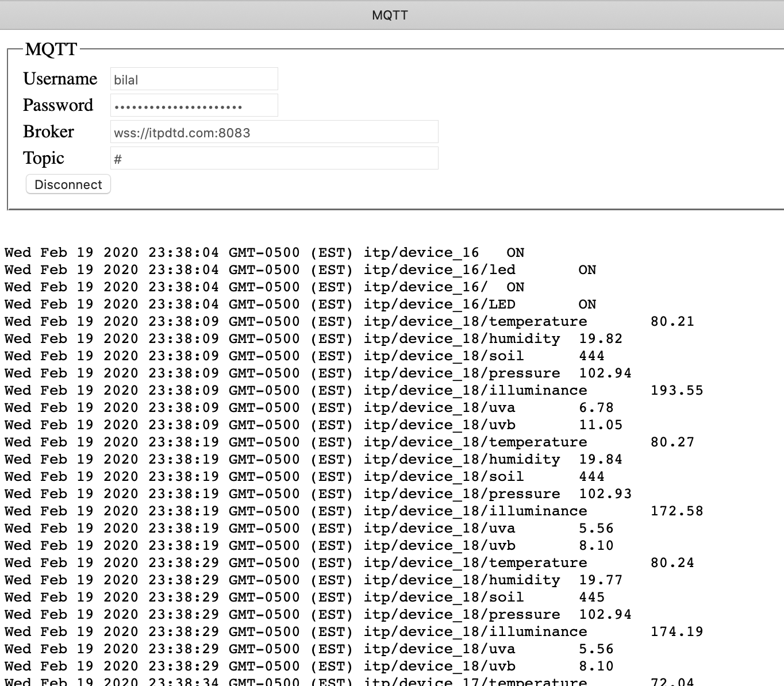Click the Broker label
784x686 pixels.
(49, 132)
